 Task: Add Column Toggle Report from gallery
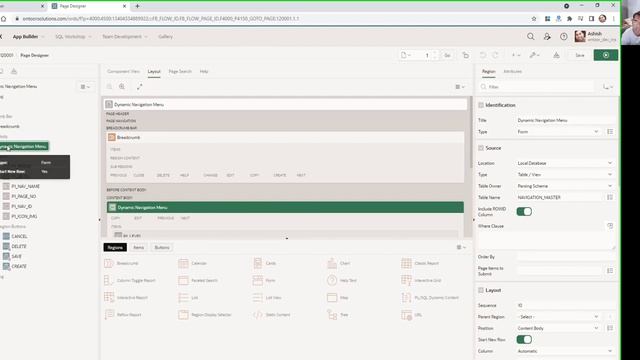point(130,280)
